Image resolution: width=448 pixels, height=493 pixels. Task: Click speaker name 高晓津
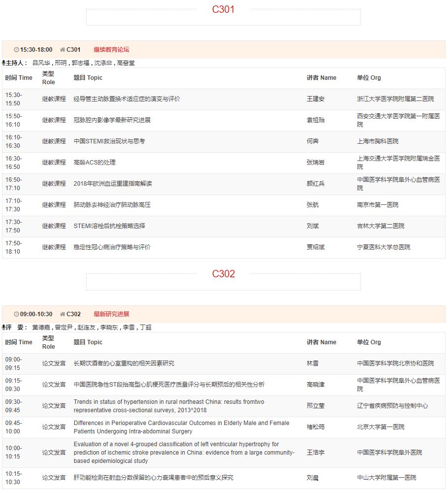point(315,384)
